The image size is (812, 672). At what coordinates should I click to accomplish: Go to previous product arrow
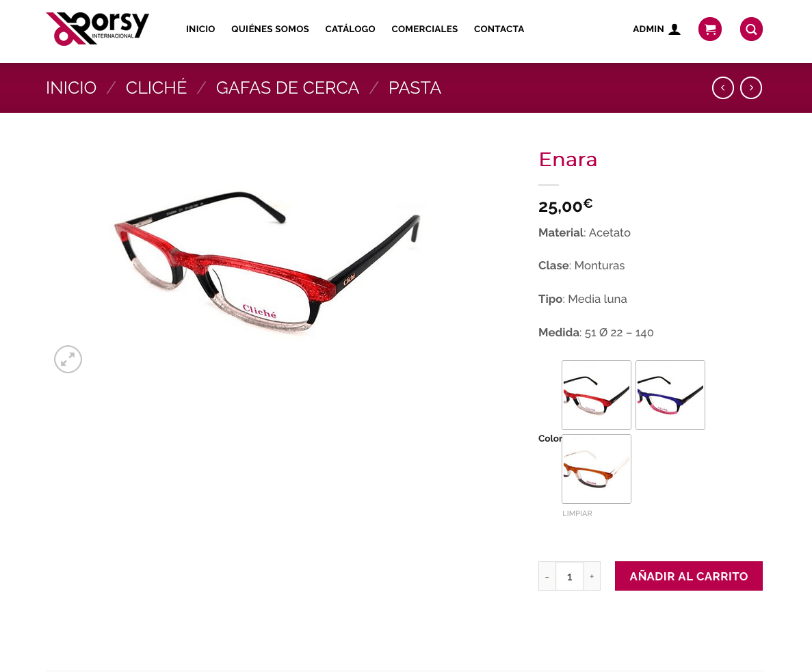point(722,88)
